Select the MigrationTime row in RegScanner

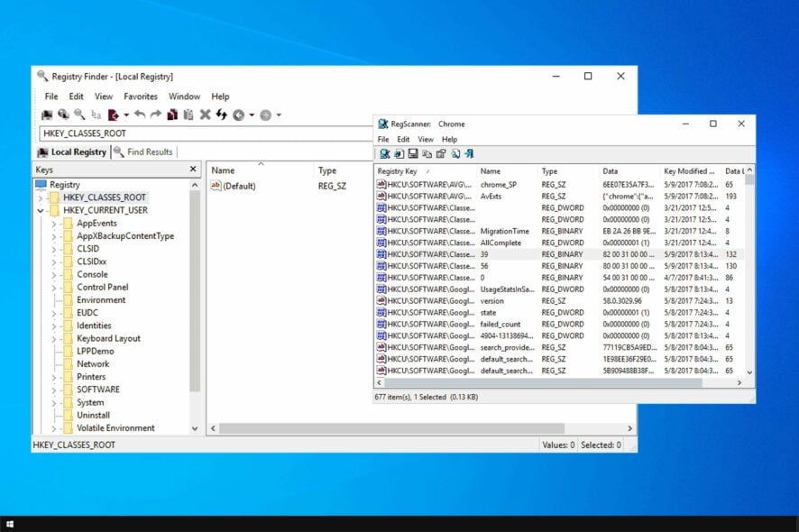click(559, 232)
